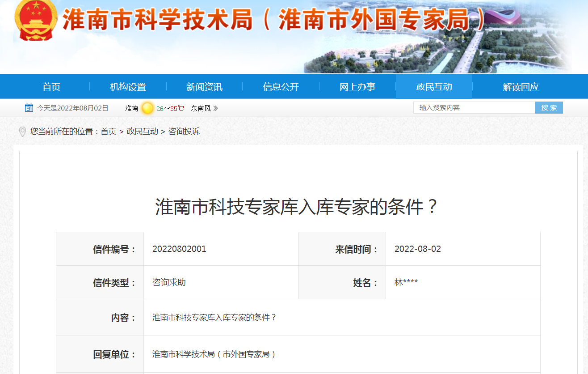Click the 淮南 weather city label
The width and height of the screenshot is (588, 374).
(x=132, y=108)
